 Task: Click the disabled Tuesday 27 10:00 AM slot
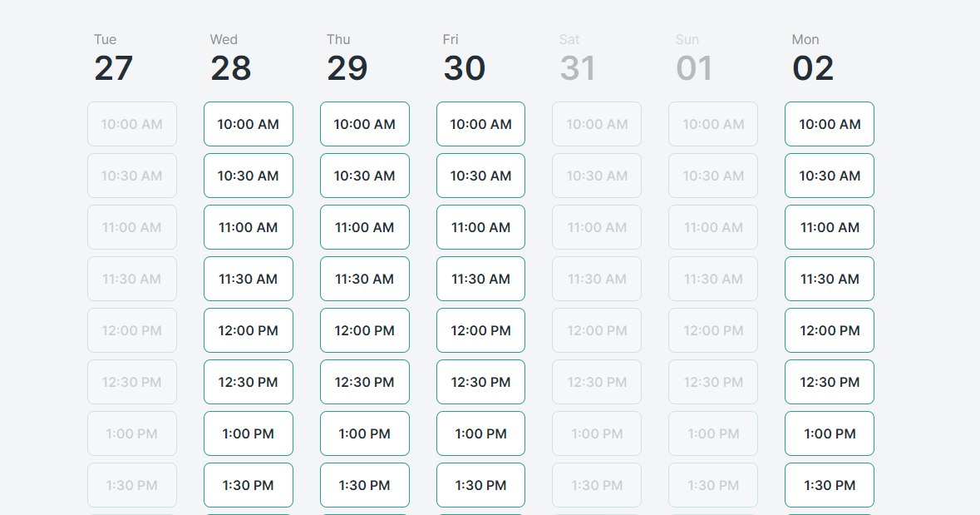coord(132,124)
